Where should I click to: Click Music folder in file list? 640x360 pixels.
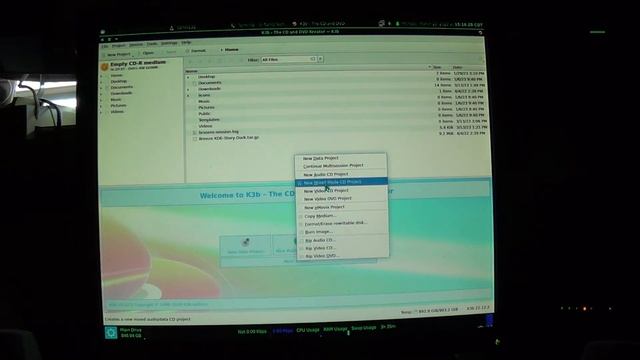tap(204, 101)
